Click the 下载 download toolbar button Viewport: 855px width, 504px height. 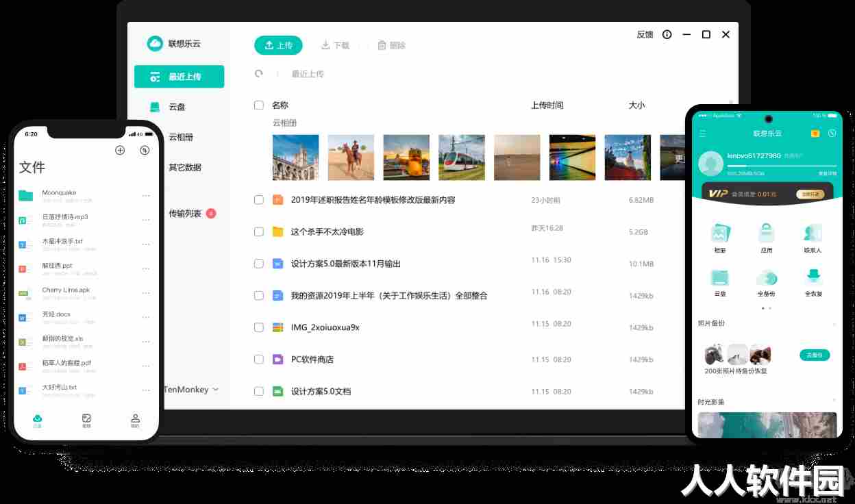[335, 45]
